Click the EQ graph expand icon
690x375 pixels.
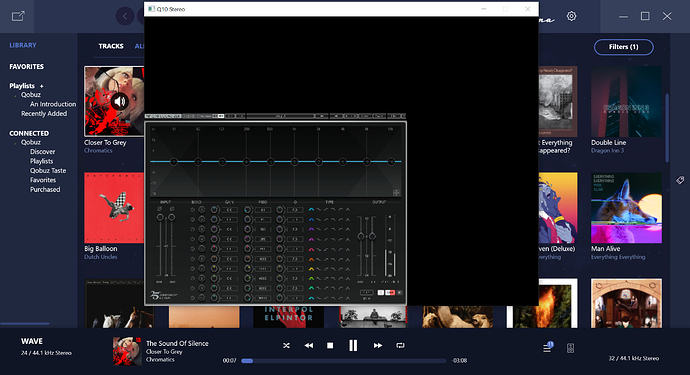(396, 193)
